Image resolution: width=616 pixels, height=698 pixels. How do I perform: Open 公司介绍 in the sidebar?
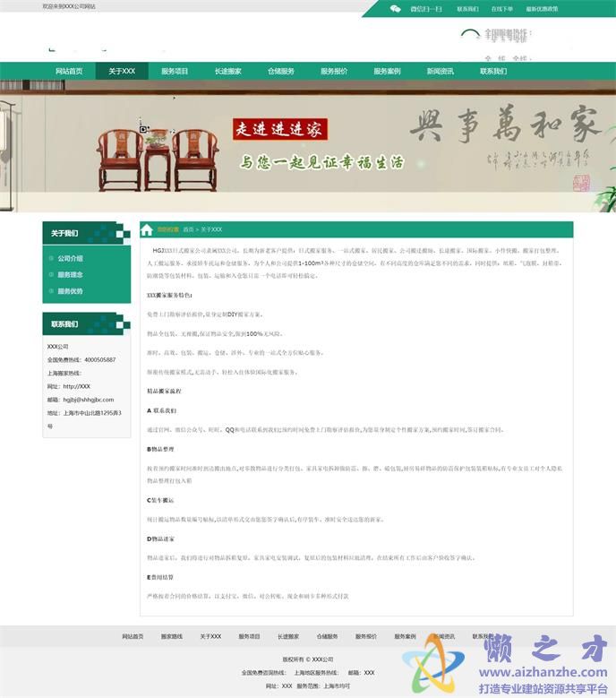point(71,258)
